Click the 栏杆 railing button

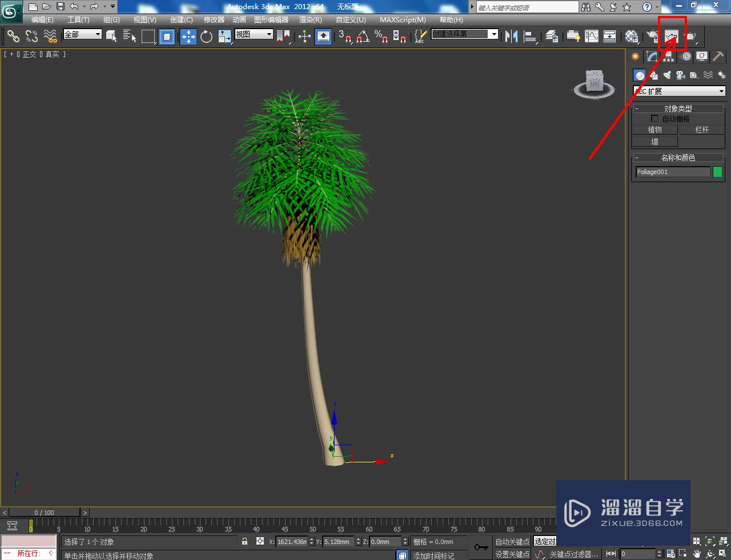702,130
